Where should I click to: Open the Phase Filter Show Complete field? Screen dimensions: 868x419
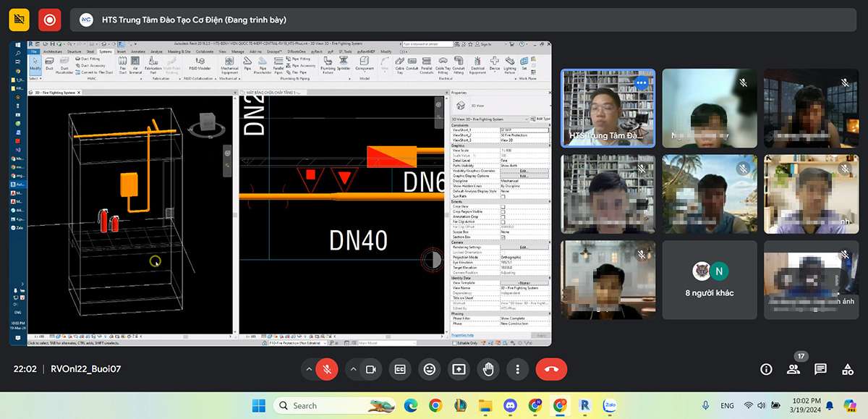[524, 318]
